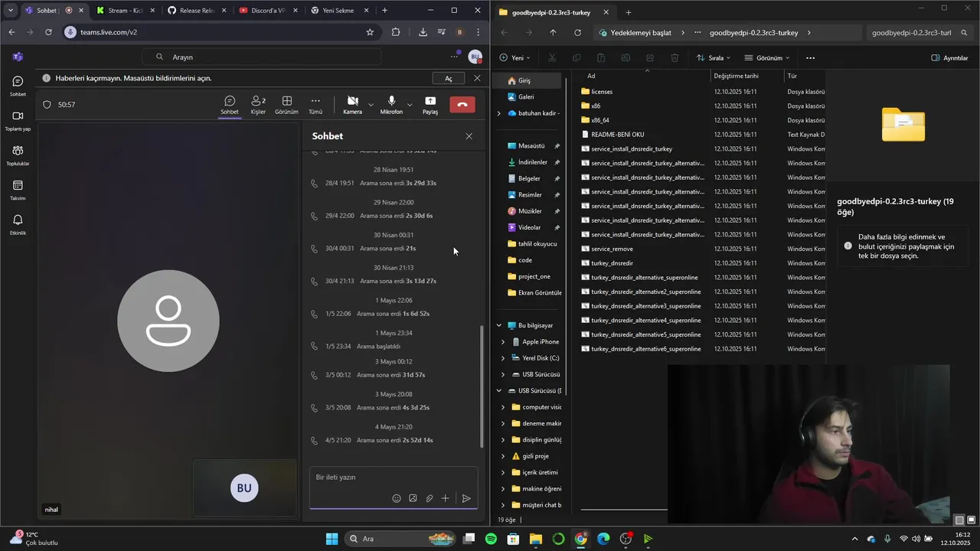This screenshot has height=551, width=980.
Task: Open the BU profile avatar in Teams
Action: pyautogui.click(x=475, y=57)
